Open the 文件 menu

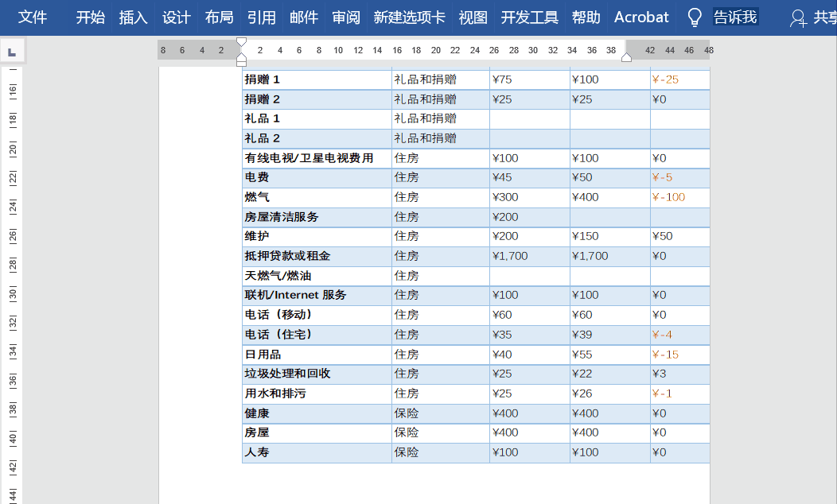coord(33,17)
